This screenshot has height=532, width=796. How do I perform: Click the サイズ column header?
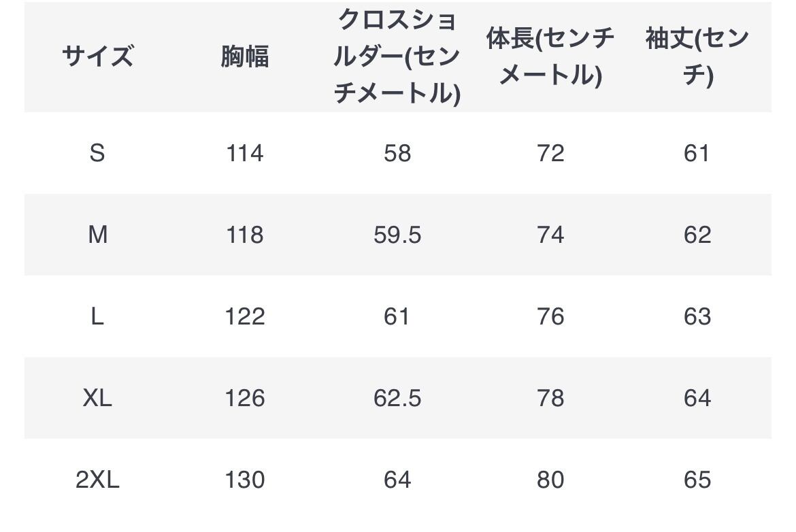click(97, 56)
